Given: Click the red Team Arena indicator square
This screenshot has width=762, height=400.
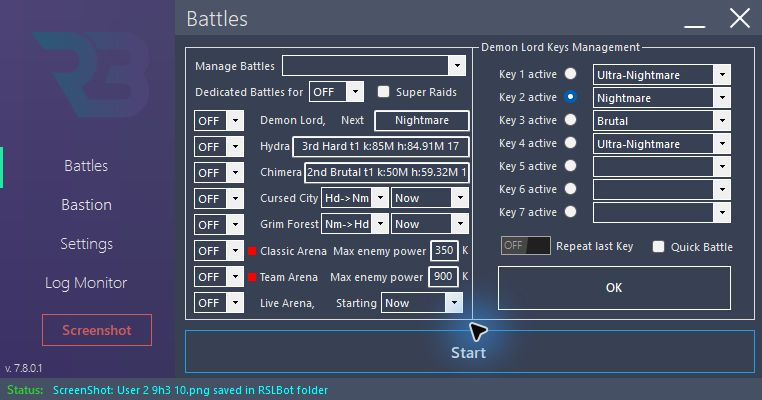Looking at the screenshot, I should coord(252,277).
